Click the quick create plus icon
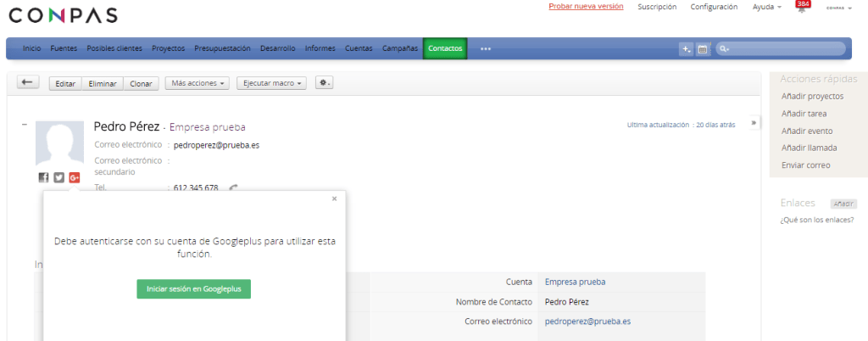 [686, 49]
